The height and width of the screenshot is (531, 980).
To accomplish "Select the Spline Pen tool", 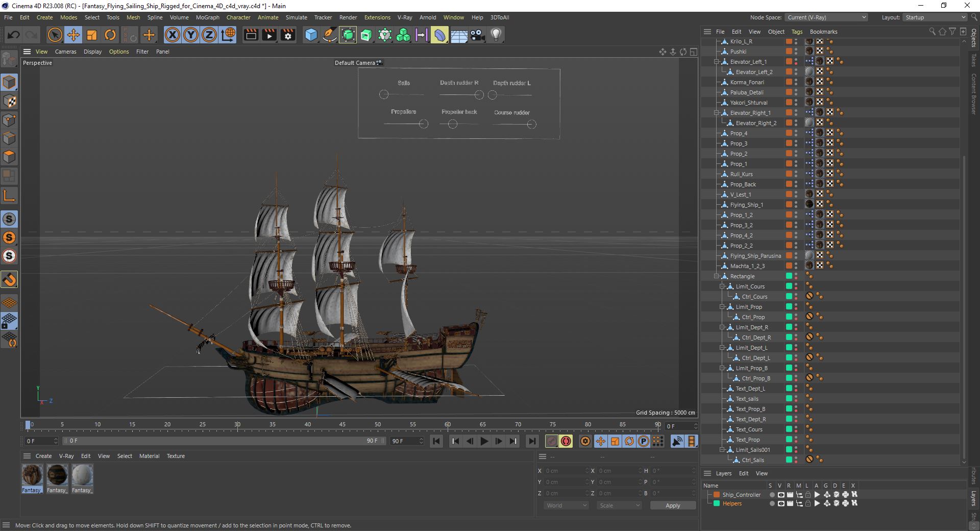I will [330, 35].
